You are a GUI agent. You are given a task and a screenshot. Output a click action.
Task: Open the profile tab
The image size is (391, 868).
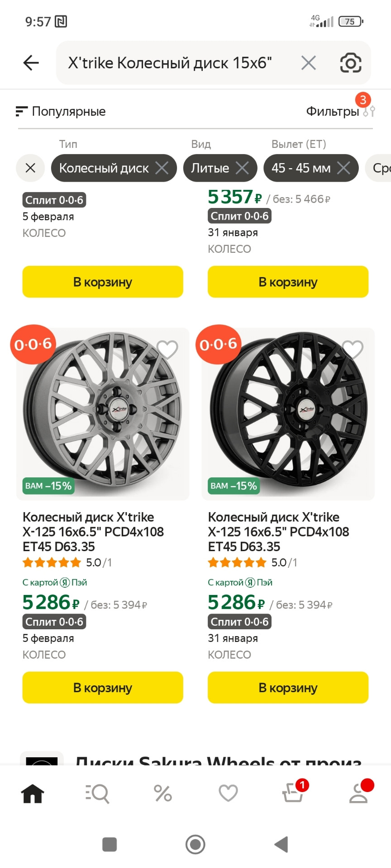[358, 793]
